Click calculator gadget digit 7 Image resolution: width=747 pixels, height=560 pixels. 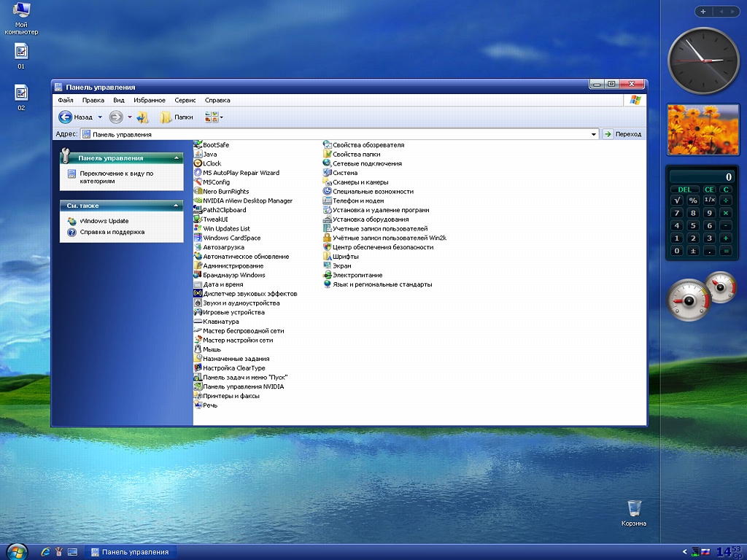(x=676, y=213)
